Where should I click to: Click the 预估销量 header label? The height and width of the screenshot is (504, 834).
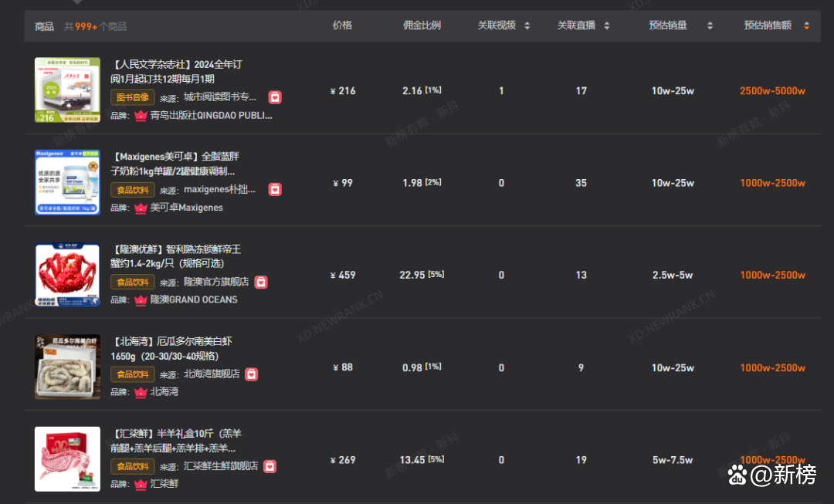click(668, 25)
